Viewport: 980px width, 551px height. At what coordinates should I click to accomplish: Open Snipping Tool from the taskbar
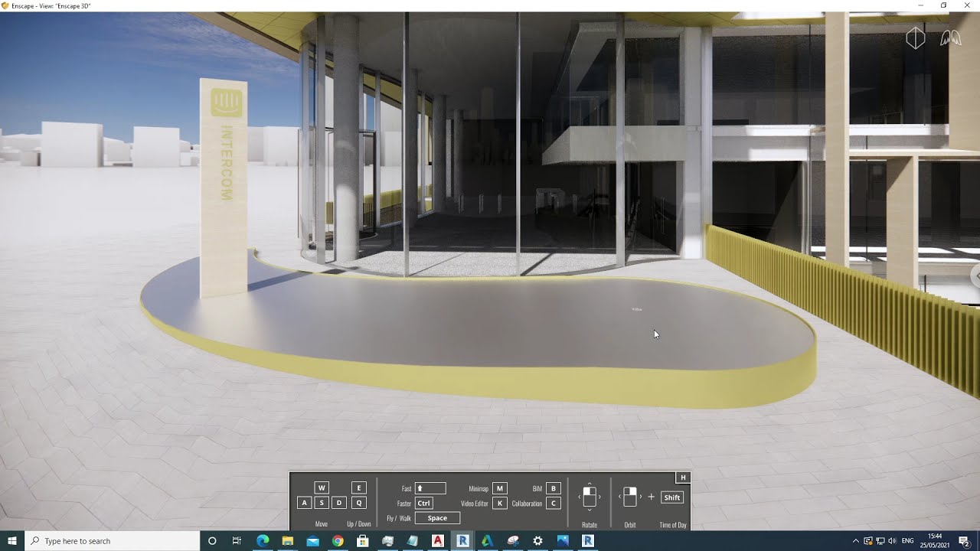pos(513,541)
